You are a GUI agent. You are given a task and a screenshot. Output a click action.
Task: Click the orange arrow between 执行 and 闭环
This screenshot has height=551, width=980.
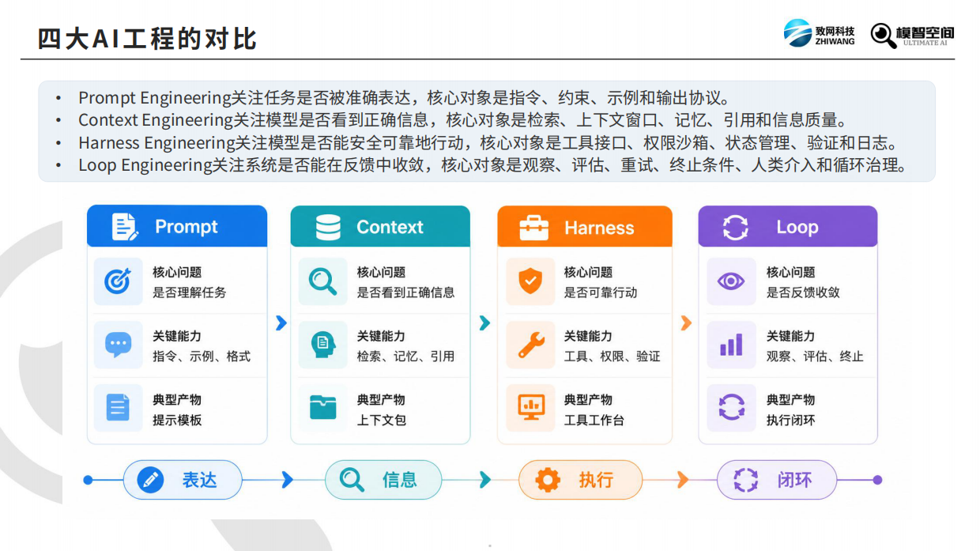point(683,480)
